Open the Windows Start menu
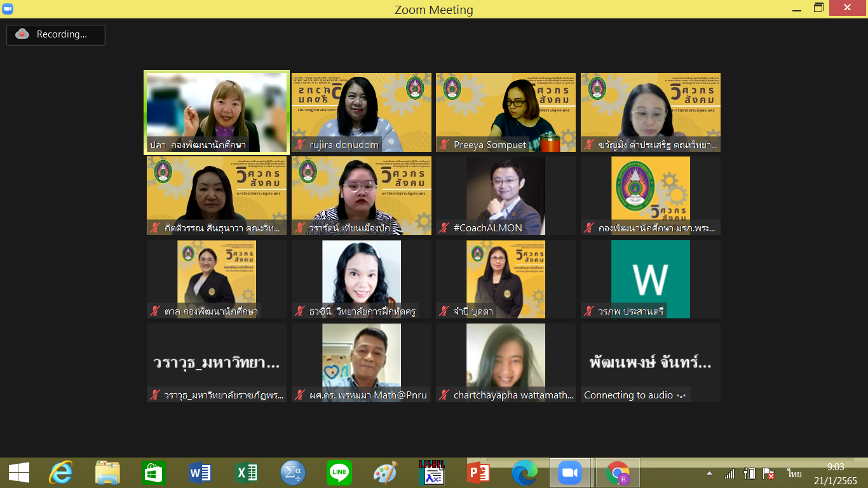This screenshot has height=488, width=868. (18, 473)
